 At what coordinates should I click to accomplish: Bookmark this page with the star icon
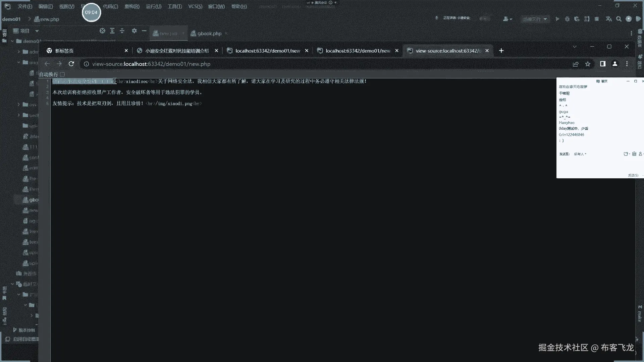click(588, 64)
